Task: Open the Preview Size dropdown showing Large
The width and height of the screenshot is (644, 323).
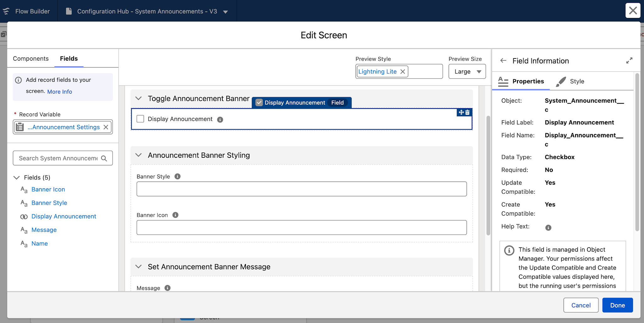Action: 467,71
